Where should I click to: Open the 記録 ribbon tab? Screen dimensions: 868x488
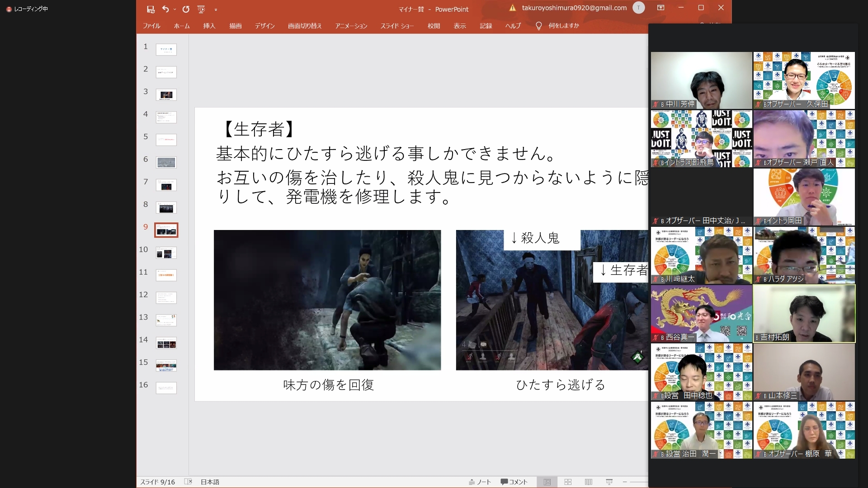486,26
